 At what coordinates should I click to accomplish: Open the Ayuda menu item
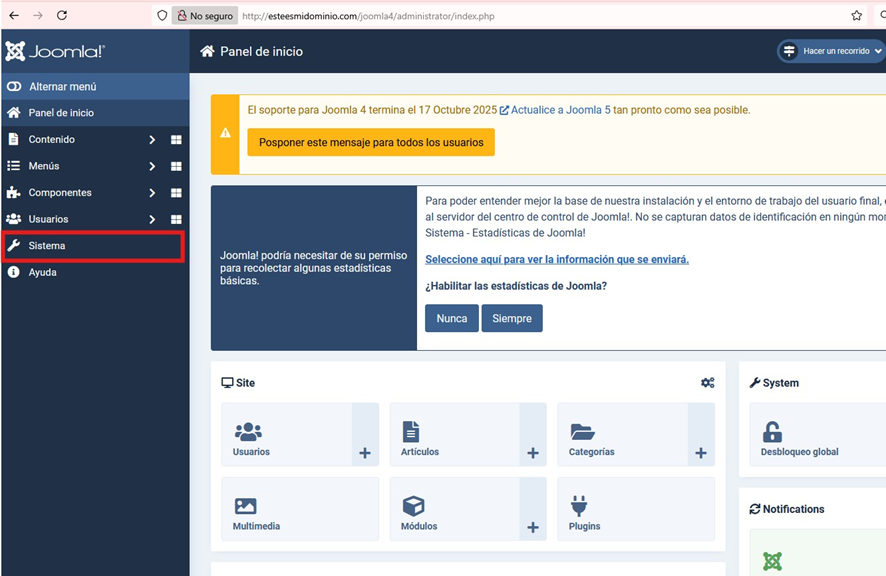click(95, 272)
